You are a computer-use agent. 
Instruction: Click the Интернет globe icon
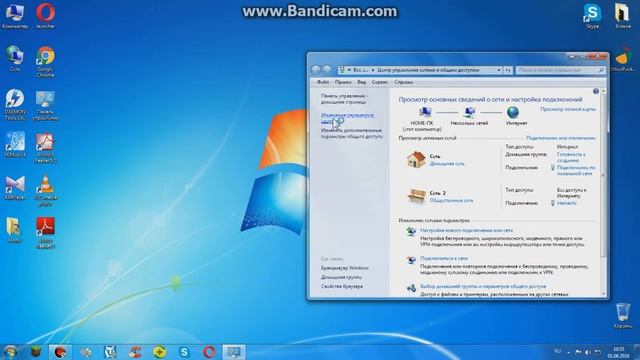click(x=513, y=112)
